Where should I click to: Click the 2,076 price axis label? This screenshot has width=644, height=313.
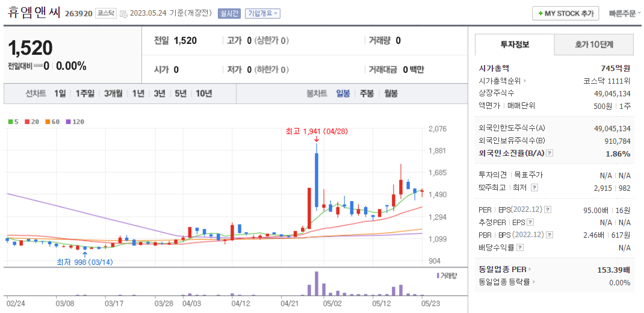437,129
